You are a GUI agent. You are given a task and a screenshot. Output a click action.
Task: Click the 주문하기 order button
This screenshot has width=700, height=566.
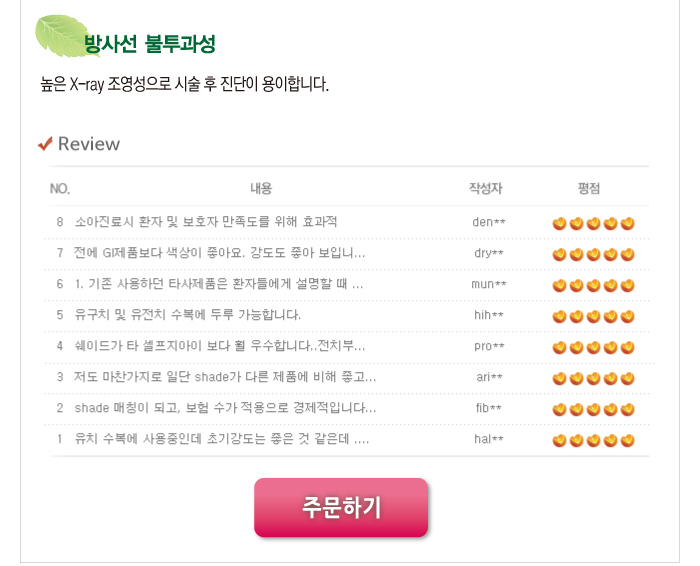(341, 508)
